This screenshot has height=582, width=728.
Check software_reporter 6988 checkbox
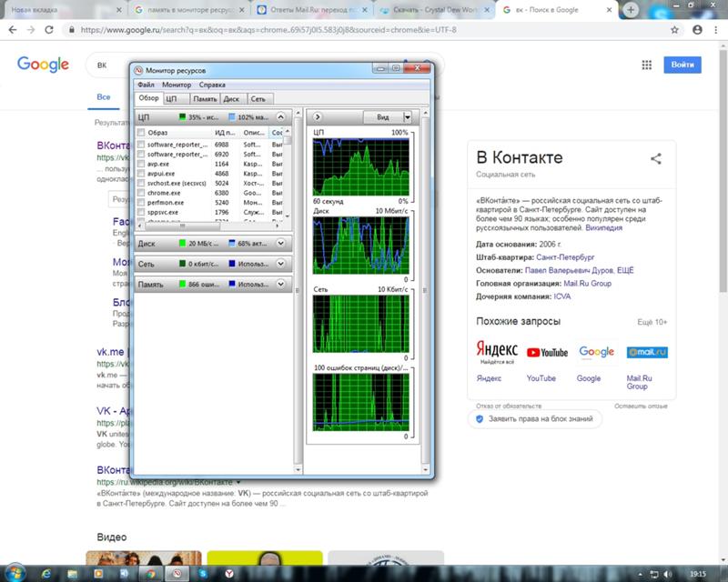coord(141,145)
